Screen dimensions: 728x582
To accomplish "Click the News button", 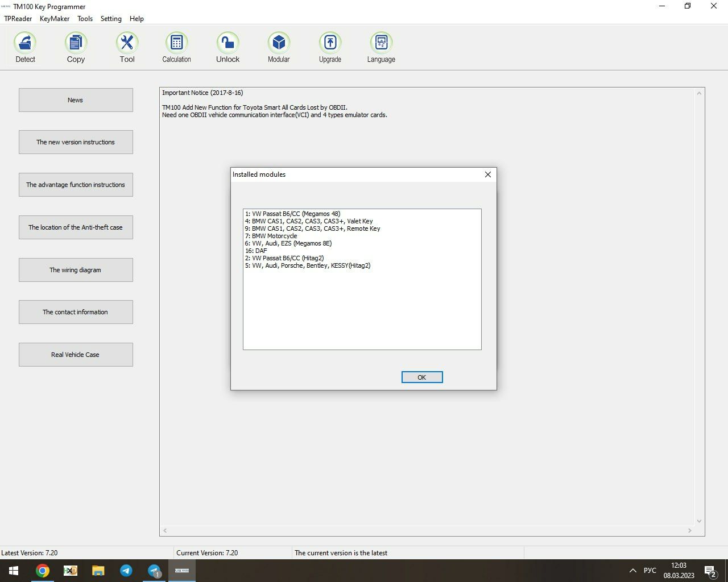I will [76, 100].
